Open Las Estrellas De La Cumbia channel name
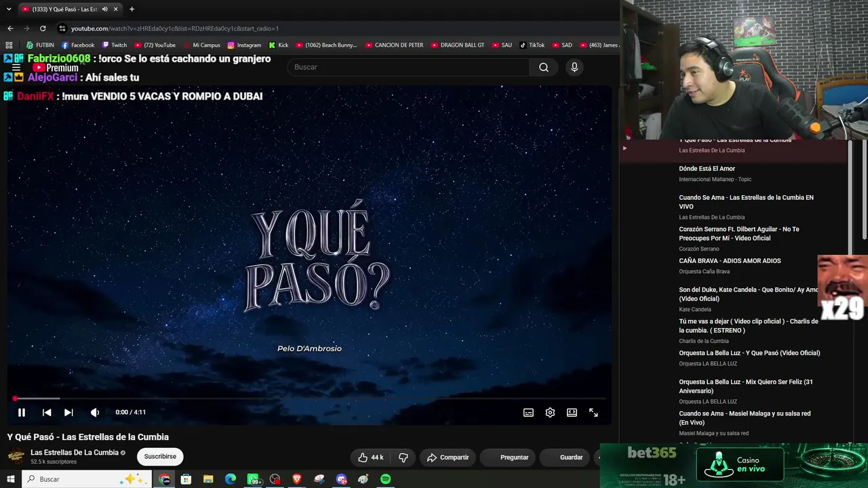The height and width of the screenshot is (488, 868). coord(75,453)
